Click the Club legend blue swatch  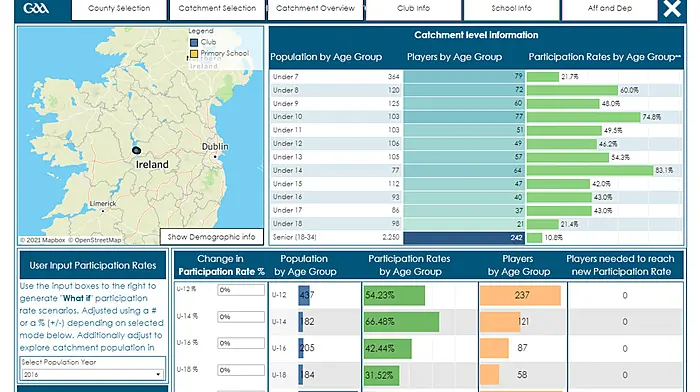[194, 42]
